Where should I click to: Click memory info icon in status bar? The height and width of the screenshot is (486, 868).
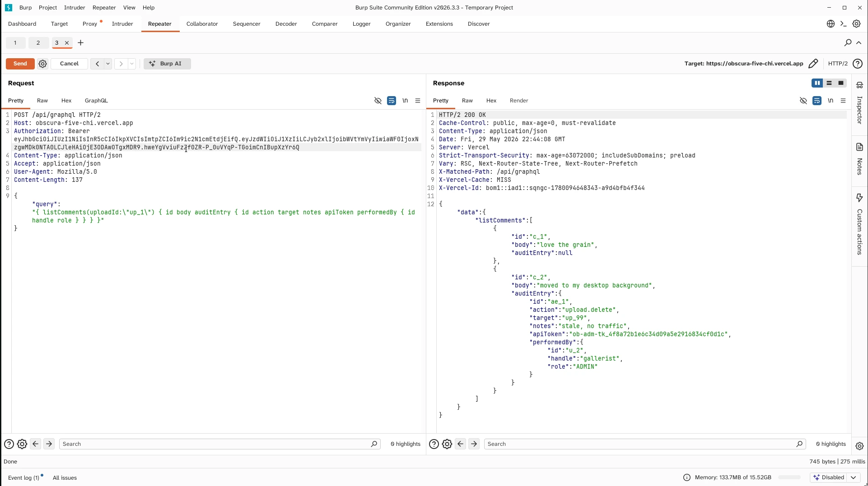(x=687, y=477)
